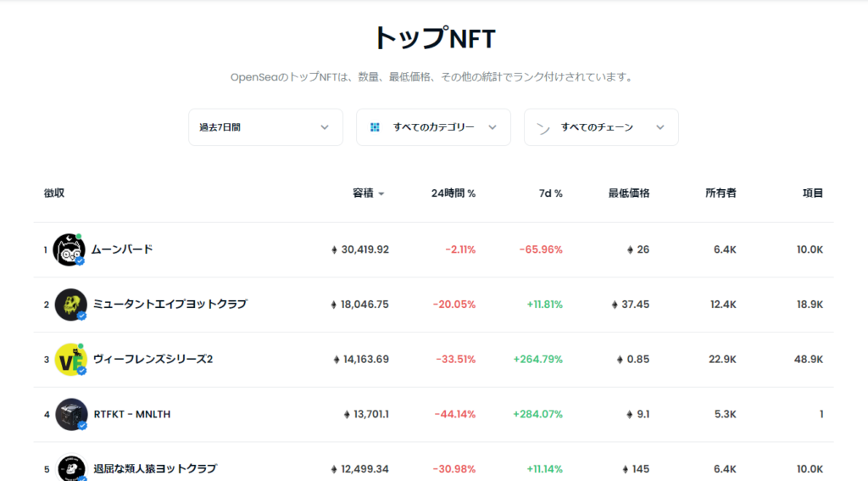Open the 過去7日間 time range dropdown
This screenshot has width=868, height=481.
265,127
